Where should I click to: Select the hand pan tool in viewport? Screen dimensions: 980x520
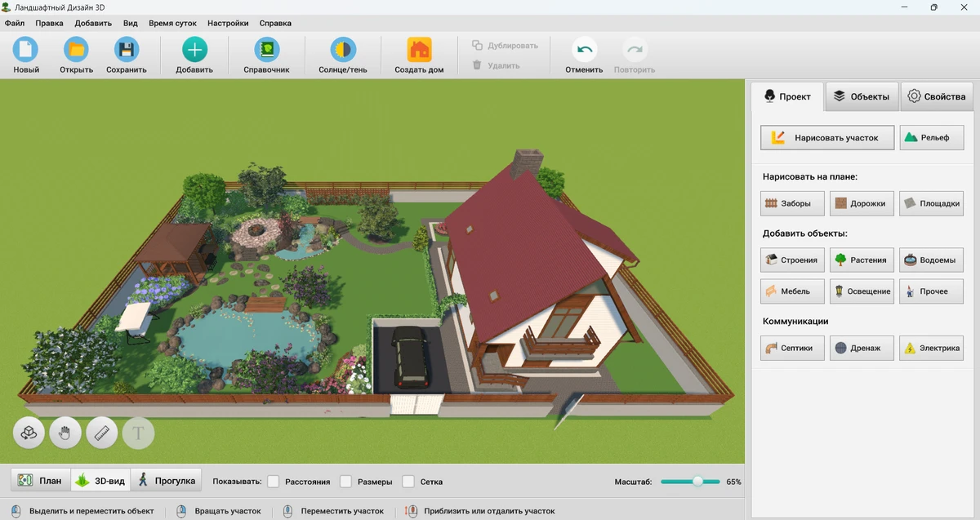(65, 433)
